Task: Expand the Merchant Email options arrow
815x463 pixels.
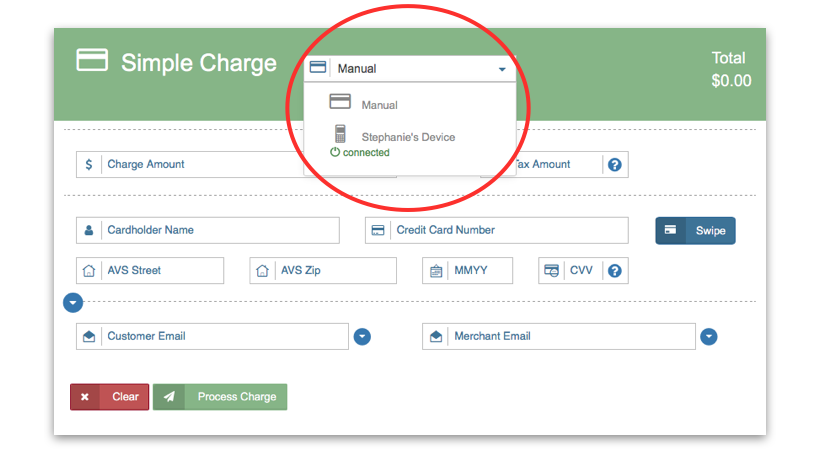Action: [709, 337]
